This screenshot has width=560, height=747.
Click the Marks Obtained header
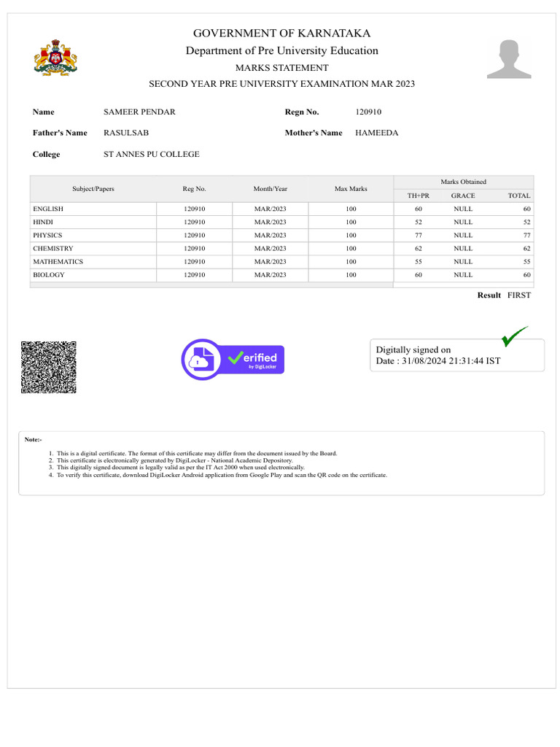coord(463,182)
